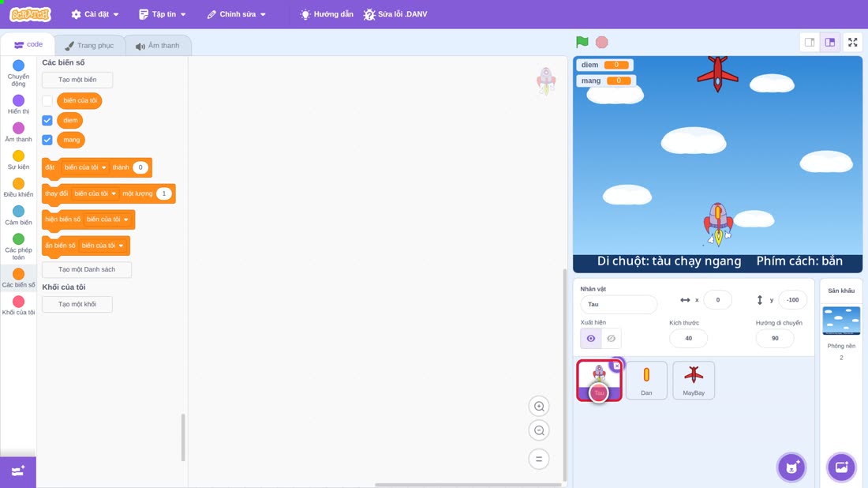The image size is (868, 488).
Task: Zoom out the code workspace
Action: [539, 430]
